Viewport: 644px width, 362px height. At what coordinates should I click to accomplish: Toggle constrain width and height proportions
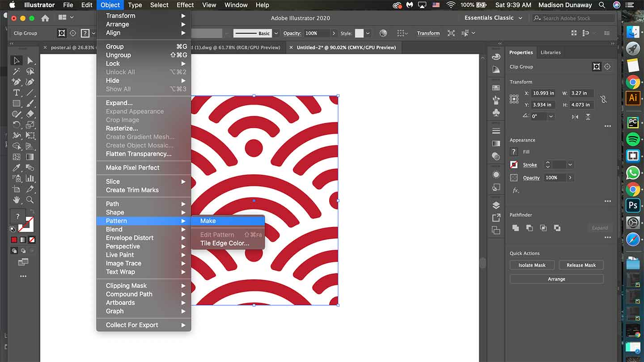(x=603, y=99)
